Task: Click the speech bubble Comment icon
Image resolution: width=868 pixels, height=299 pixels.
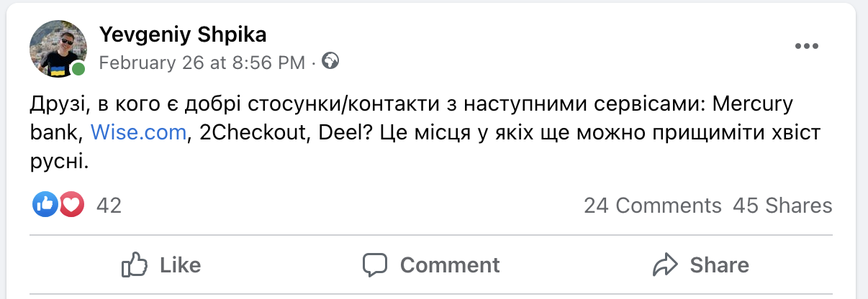Action: click(375, 265)
